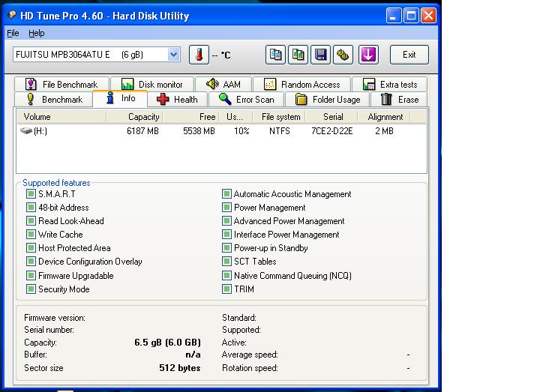Toggle SCT Tables checkbox
Viewport: 543px width, 392px height.
[226, 262]
